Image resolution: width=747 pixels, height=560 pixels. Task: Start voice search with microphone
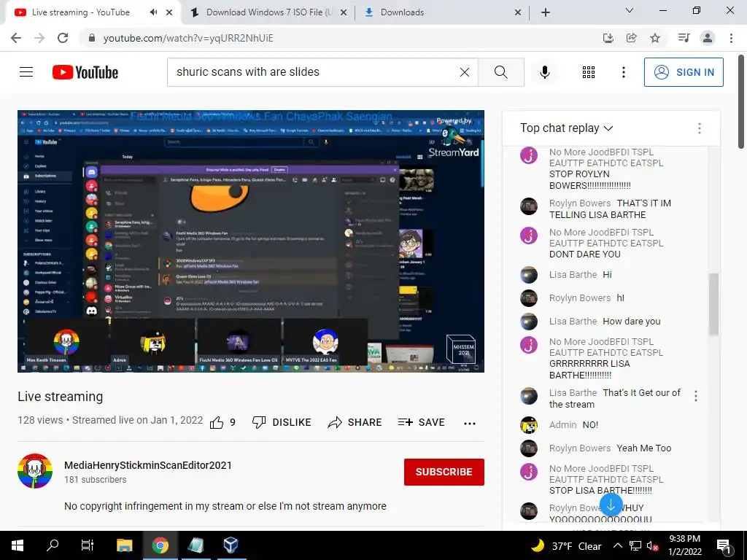point(544,72)
